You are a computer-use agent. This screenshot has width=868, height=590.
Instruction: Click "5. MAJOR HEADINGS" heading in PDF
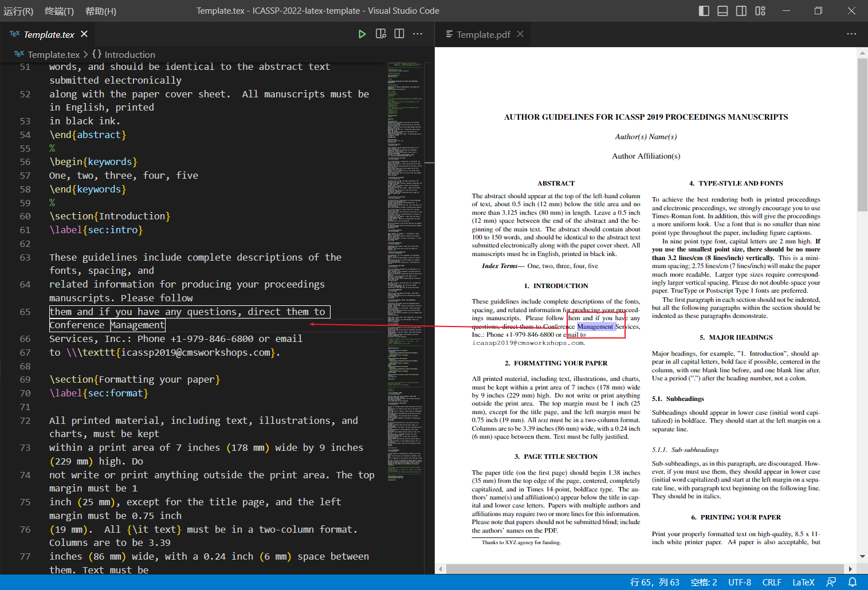736,337
